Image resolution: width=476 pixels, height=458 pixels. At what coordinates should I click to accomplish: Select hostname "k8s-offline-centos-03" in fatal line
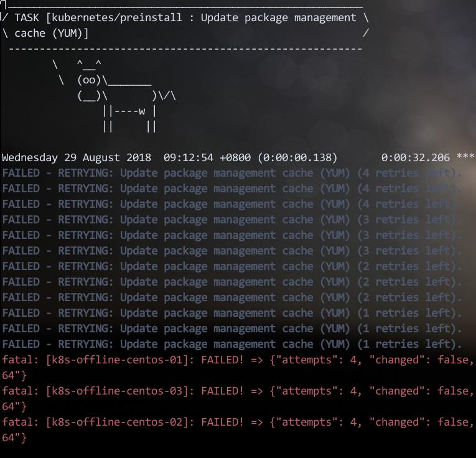116,391
